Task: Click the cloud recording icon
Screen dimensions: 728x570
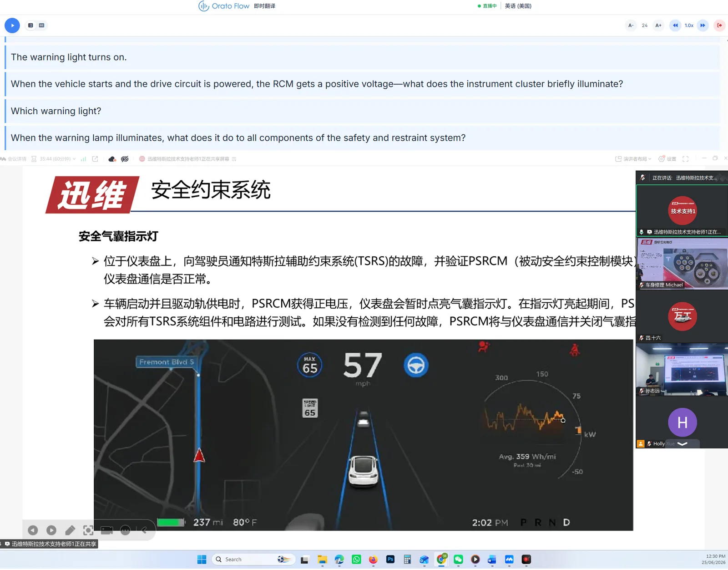Action: pyautogui.click(x=112, y=159)
